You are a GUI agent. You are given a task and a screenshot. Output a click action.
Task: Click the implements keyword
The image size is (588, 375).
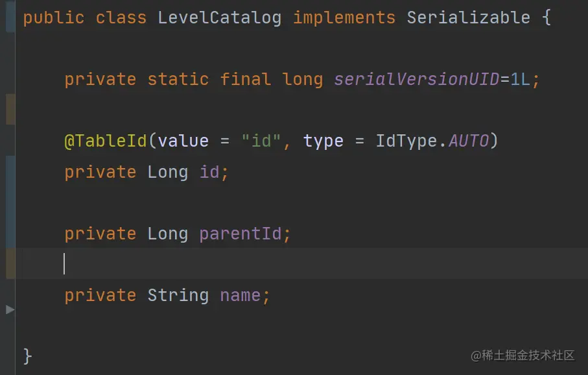(x=344, y=18)
